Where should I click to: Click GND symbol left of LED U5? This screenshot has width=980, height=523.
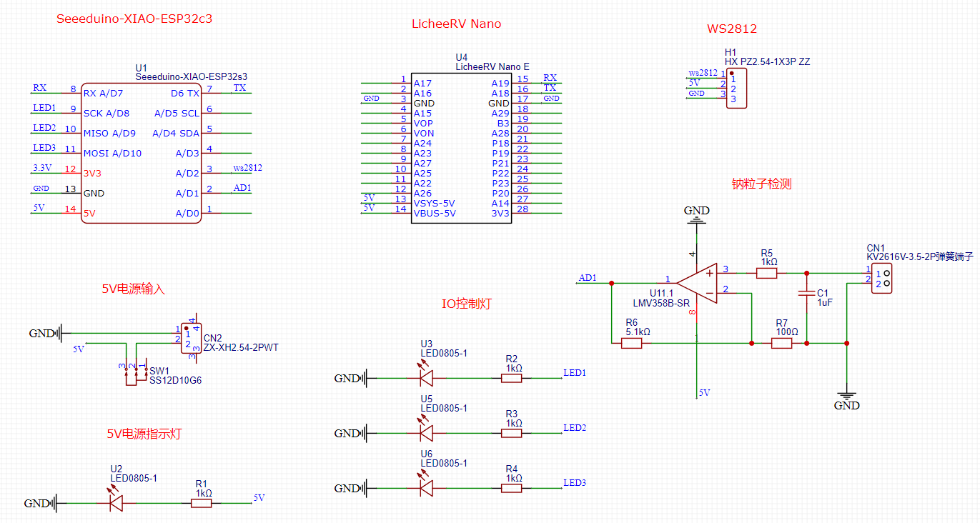pyautogui.click(x=352, y=433)
